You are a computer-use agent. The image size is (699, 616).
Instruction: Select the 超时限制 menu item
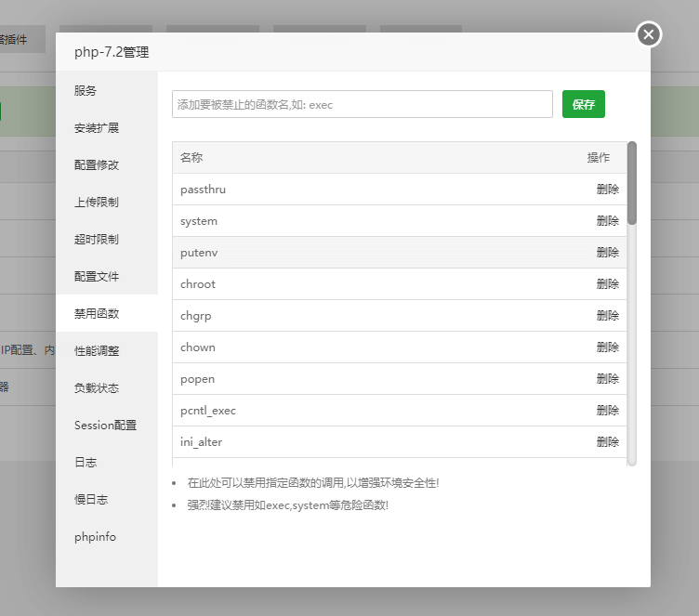coord(97,239)
